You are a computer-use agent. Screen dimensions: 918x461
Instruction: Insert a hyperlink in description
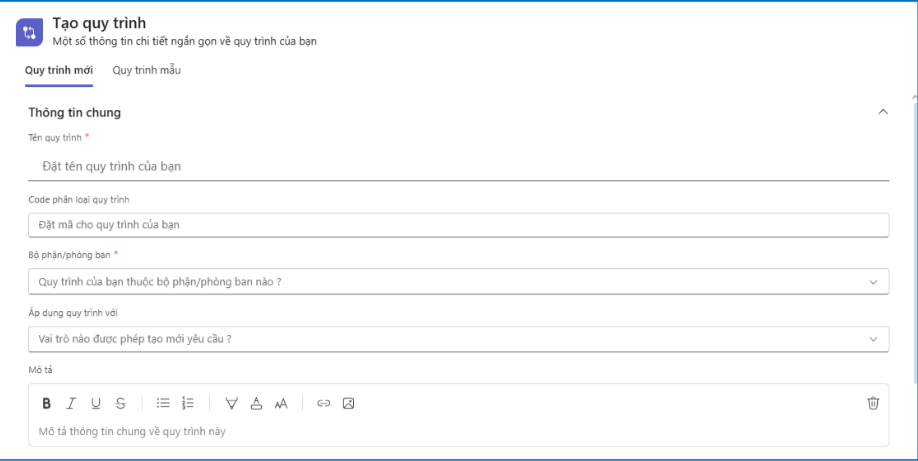pos(323,404)
